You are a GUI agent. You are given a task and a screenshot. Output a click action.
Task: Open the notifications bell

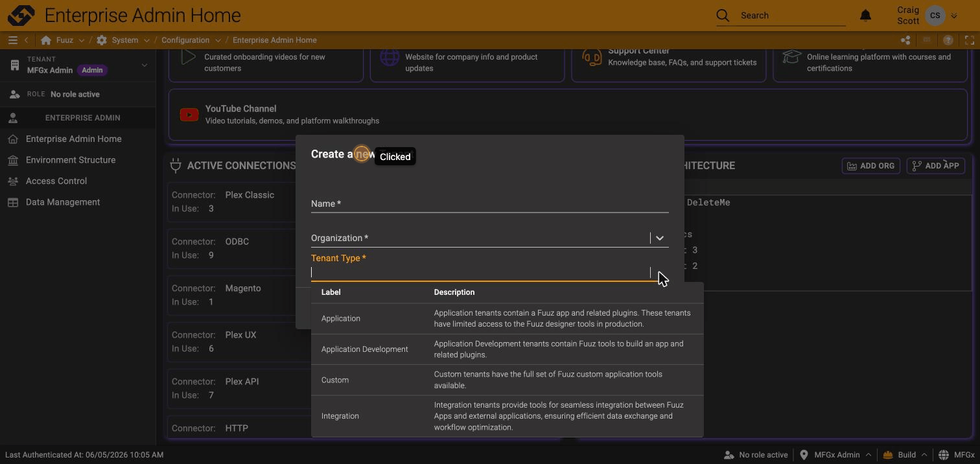865,16
